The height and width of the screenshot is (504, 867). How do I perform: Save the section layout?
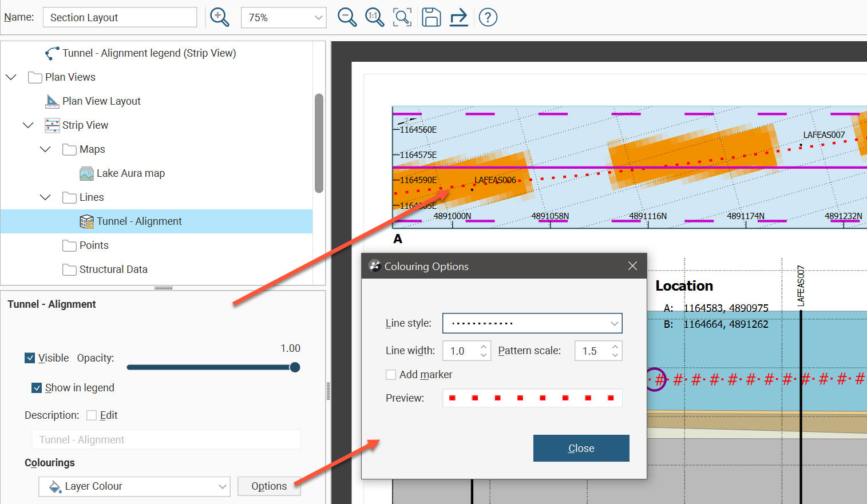431,17
